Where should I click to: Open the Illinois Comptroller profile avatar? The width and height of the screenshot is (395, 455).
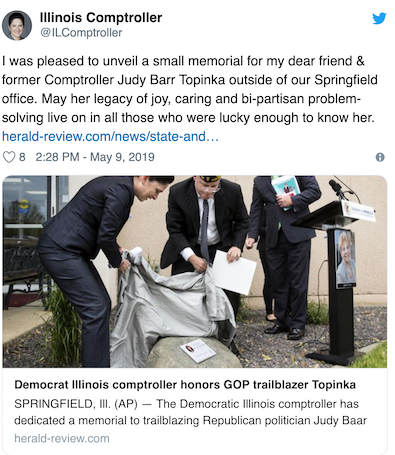coord(17,25)
